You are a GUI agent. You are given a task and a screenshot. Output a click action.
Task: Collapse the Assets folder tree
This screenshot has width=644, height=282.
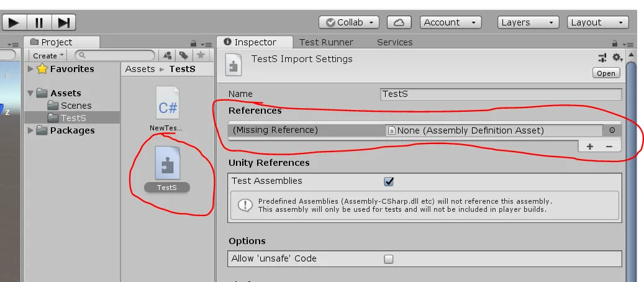[x=31, y=93]
